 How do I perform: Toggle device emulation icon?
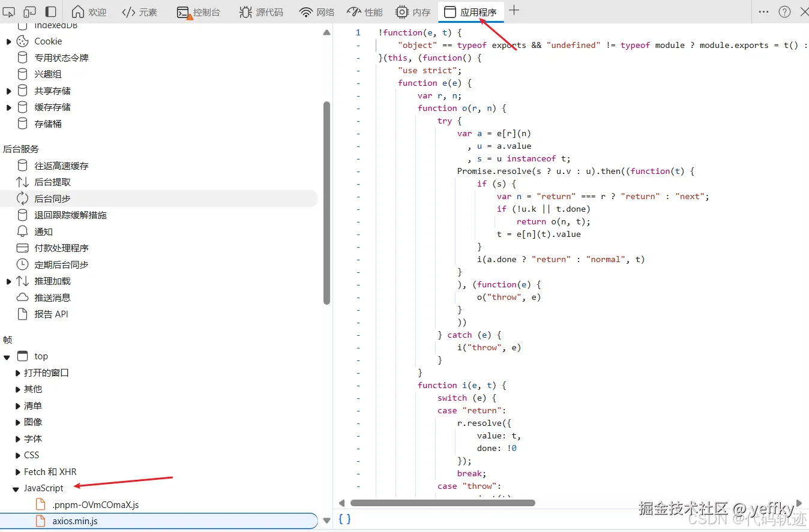(29, 12)
